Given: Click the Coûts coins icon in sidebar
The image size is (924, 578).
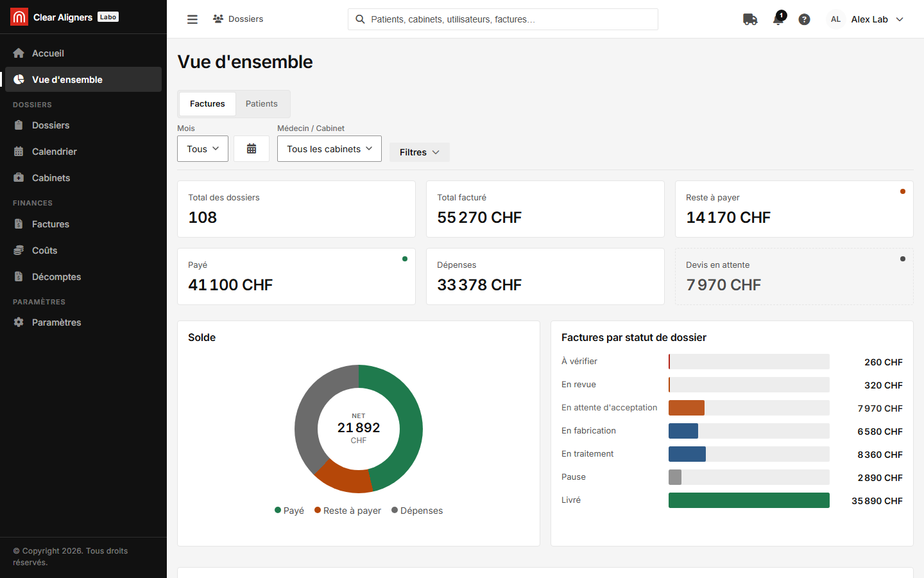Looking at the screenshot, I should (19, 250).
